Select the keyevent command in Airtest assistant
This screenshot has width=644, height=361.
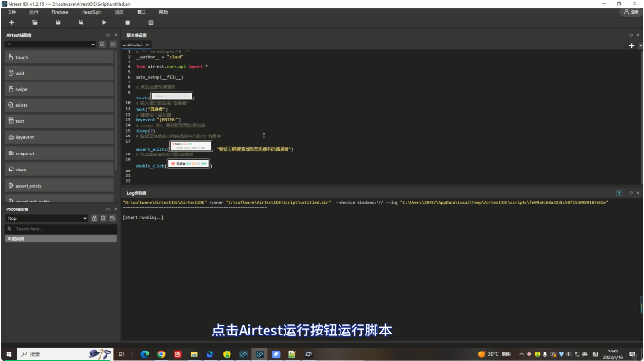coord(59,137)
